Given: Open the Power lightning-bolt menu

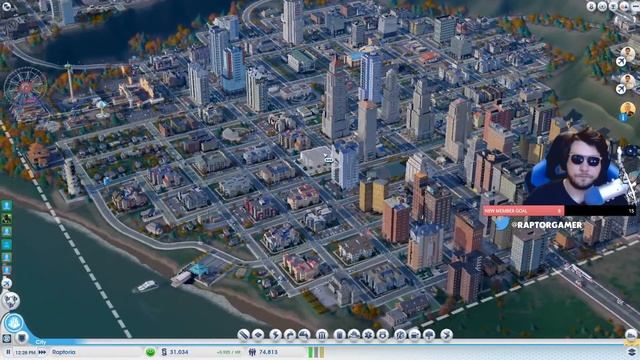Looking at the screenshot, I should 276,335.
